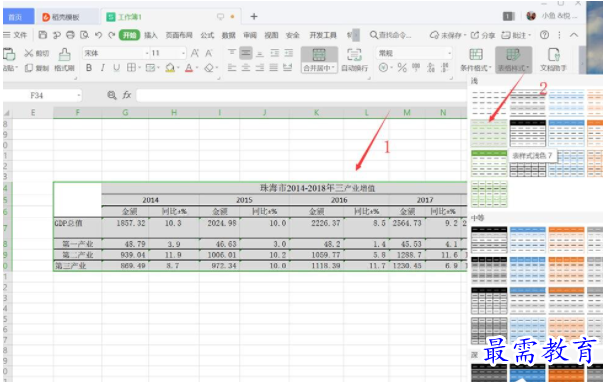Expand the Unsaved (未保存) cloud dropdown
This screenshot has height=382, width=605.
click(x=448, y=35)
